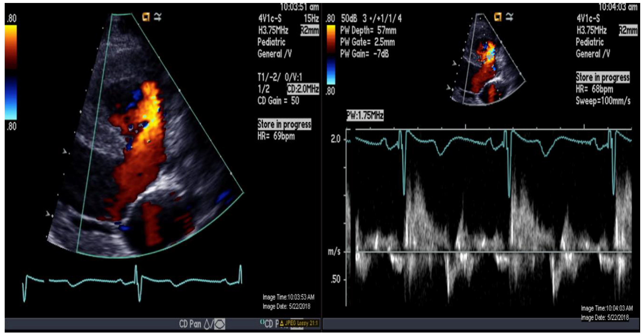The width and height of the screenshot is (644, 336).
Task: Click the orange orientation marker on left image
Action: tap(146, 17)
